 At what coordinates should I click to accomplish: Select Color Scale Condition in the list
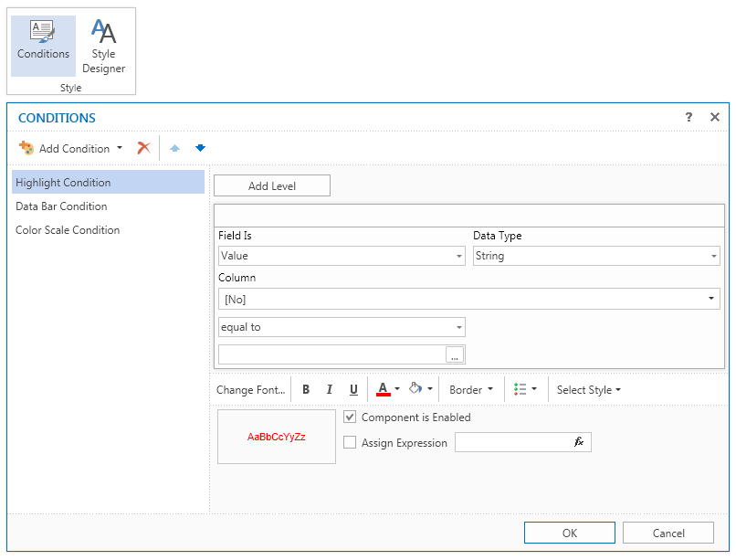coord(108,230)
